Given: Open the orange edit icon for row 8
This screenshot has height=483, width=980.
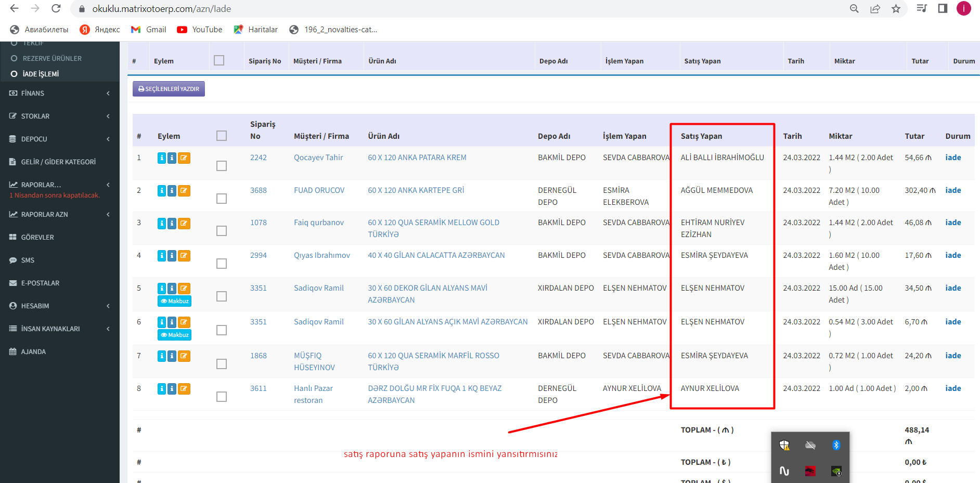Looking at the screenshot, I should [184, 389].
